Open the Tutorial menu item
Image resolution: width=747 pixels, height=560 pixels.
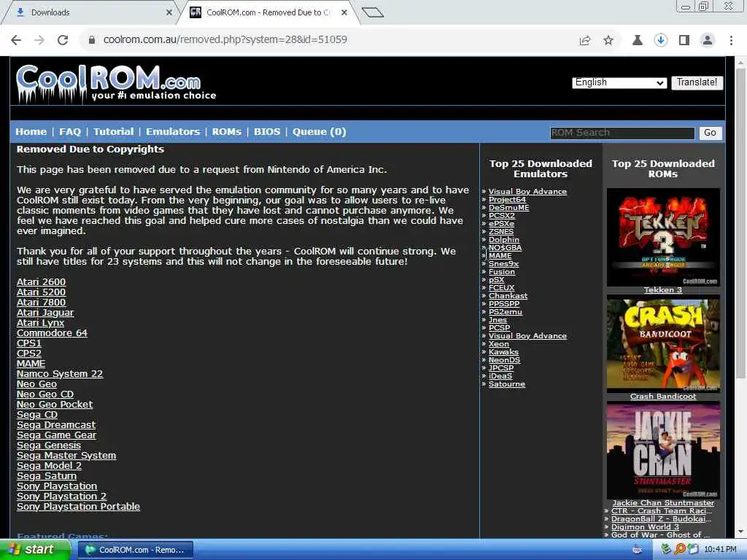[113, 132]
